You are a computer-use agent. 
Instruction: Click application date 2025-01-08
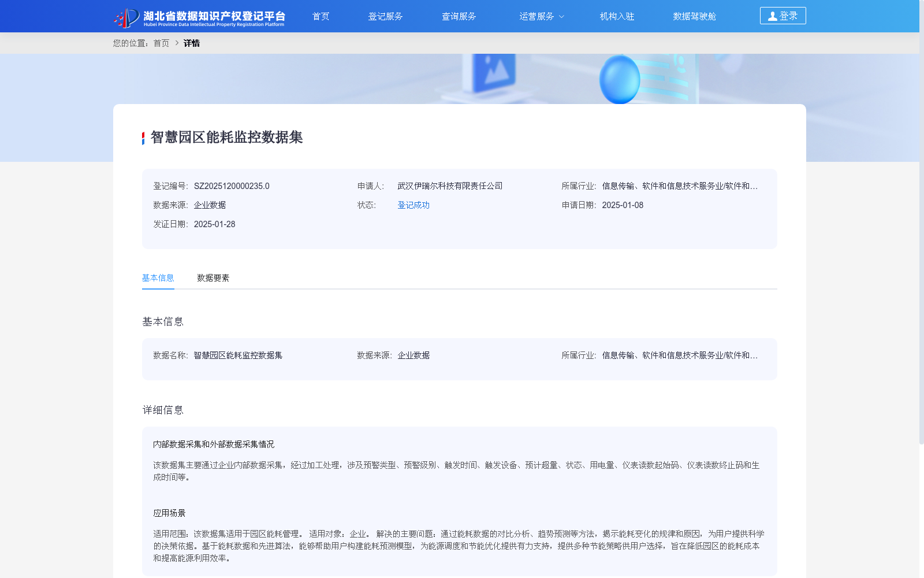pos(623,205)
